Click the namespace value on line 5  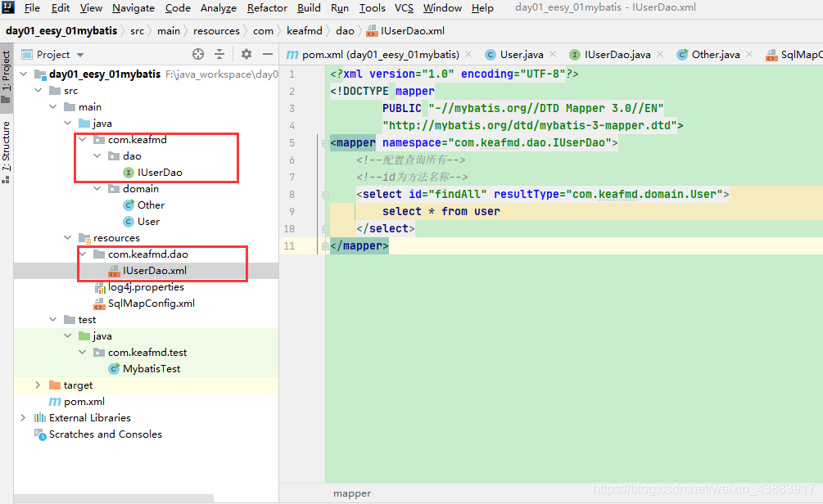[x=530, y=142]
